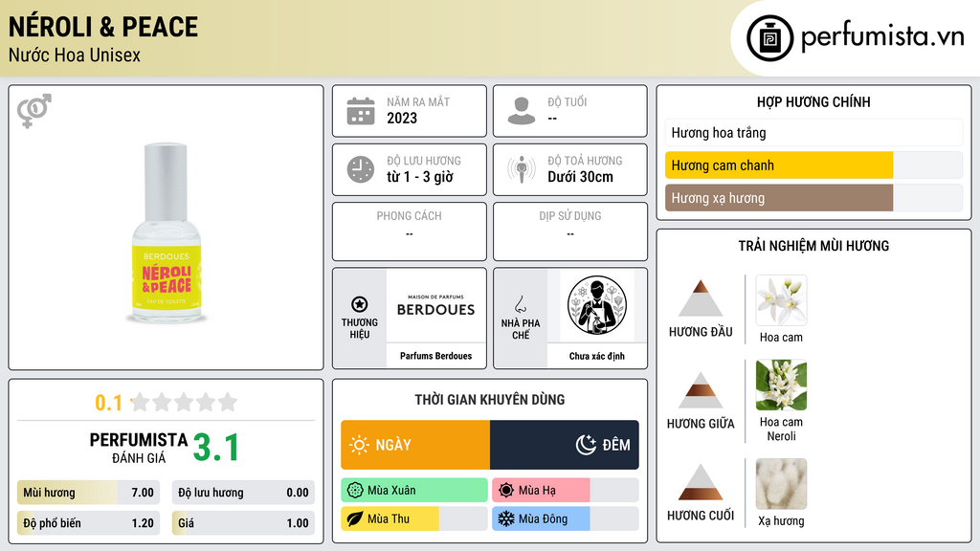The height and width of the screenshot is (551, 980).
Task: Select the Ngày time bar
Action: (x=415, y=445)
